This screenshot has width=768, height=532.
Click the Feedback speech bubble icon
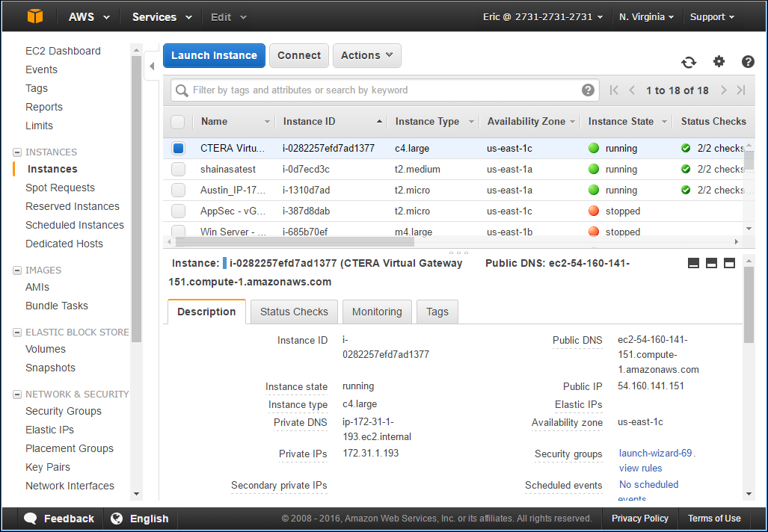tap(31, 519)
